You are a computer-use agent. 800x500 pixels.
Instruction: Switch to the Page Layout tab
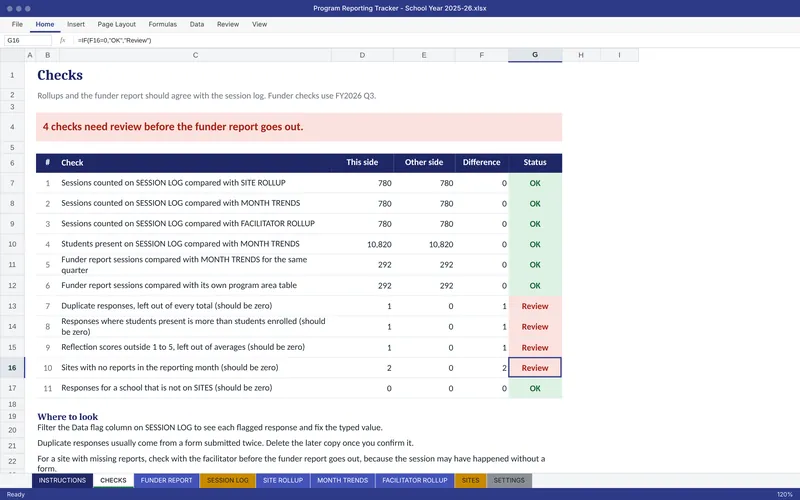(x=116, y=24)
